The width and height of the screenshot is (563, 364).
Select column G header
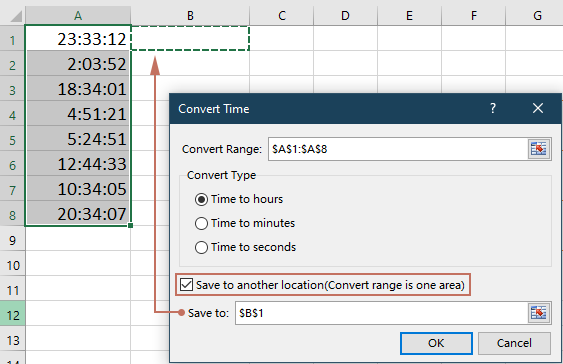coord(534,16)
